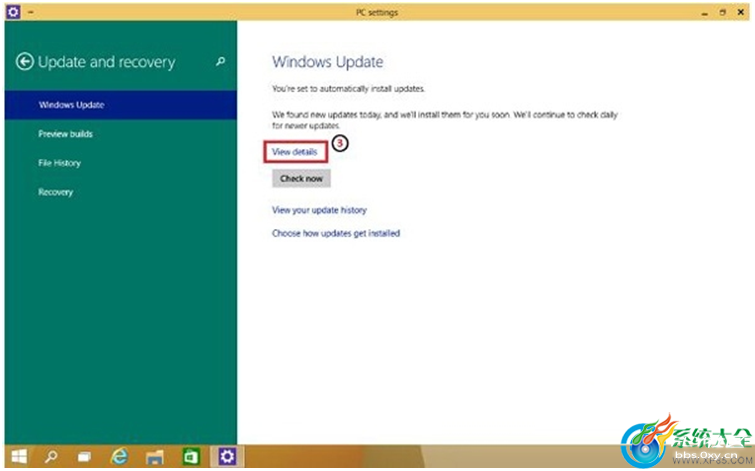
Task: Click text "You're set to automatically install updates"
Action: coord(348,89)
